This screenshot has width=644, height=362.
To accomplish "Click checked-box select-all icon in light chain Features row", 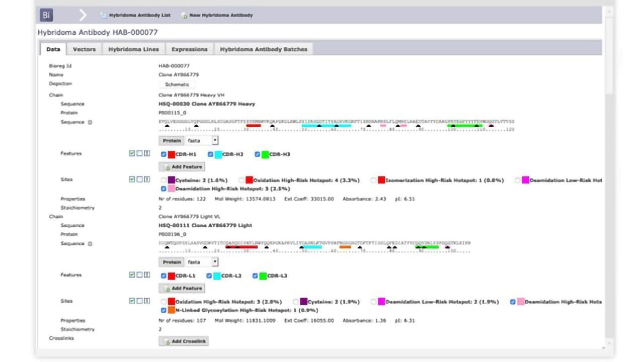I will click(132, 275).
